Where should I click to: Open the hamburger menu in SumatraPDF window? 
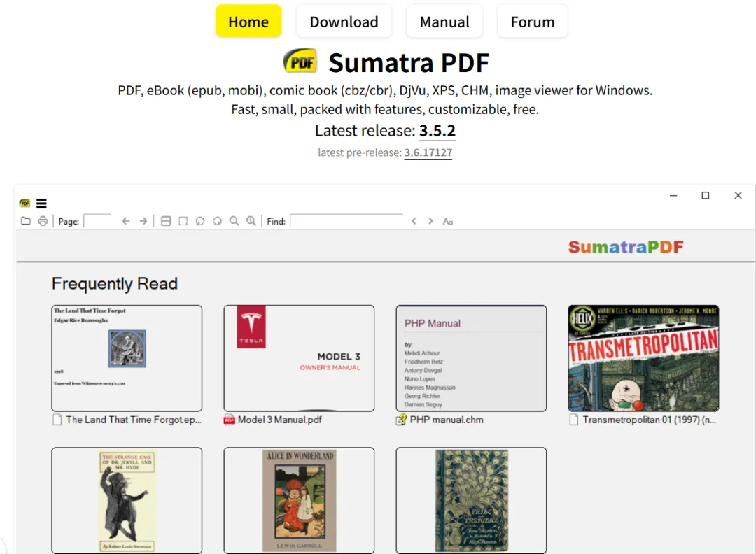click(x=41, y=204)
